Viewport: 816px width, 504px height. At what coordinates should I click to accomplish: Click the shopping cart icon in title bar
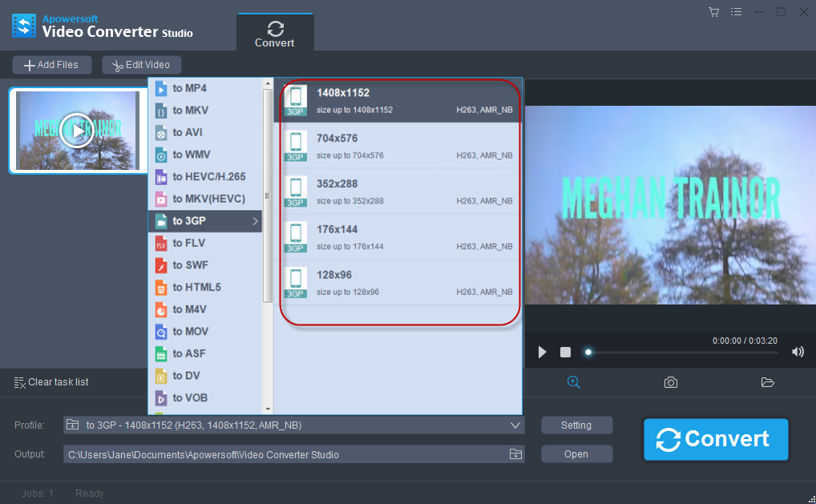[713, 12]
